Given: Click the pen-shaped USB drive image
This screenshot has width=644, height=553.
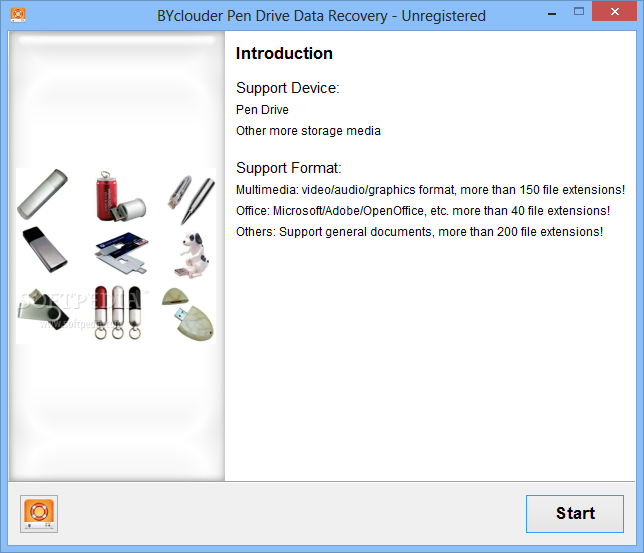Looking at the screenshot, I should [x=191, y=199].
